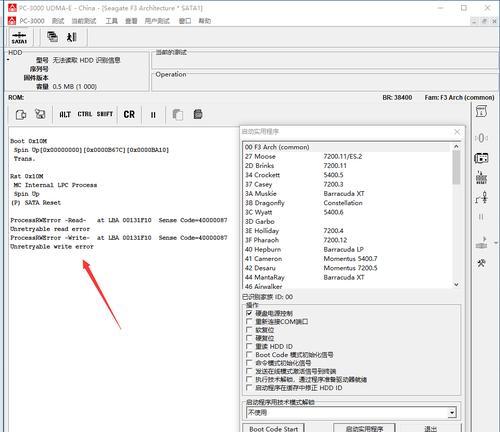Select 2D Brinks family row
This screenshot has width=500, height=432.
pos(347,166)
